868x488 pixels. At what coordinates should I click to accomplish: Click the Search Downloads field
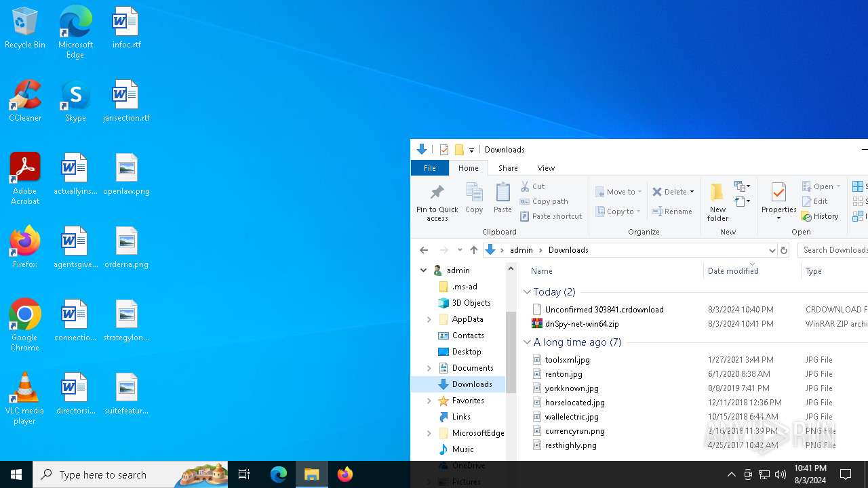(x=833, y=250)
